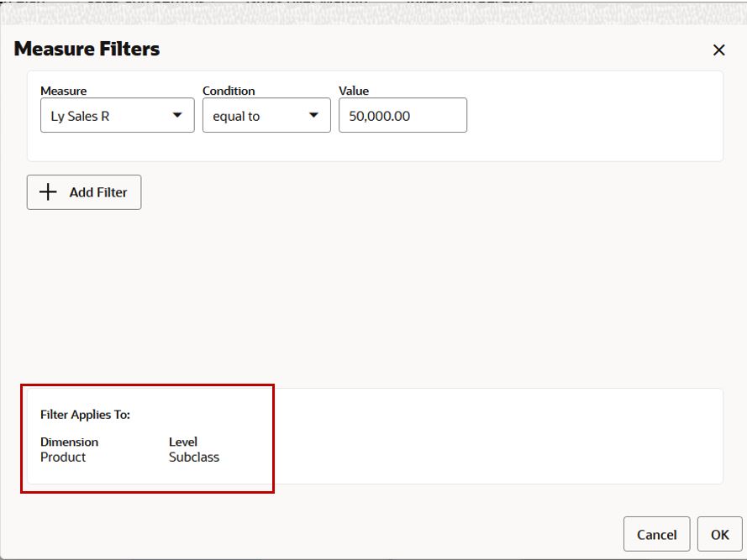Click the Add Filter button

[x=83, y=191]
